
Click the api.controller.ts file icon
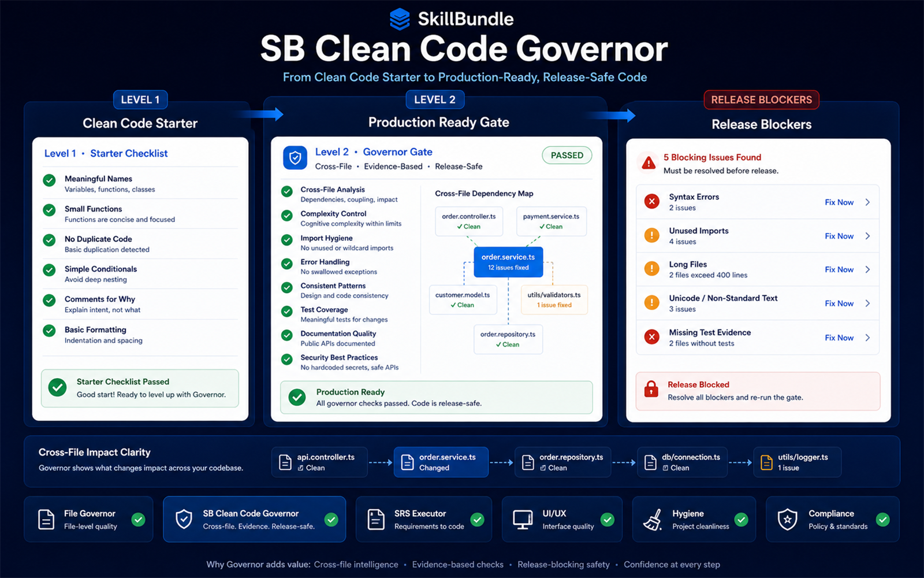(x=285, y=462)
